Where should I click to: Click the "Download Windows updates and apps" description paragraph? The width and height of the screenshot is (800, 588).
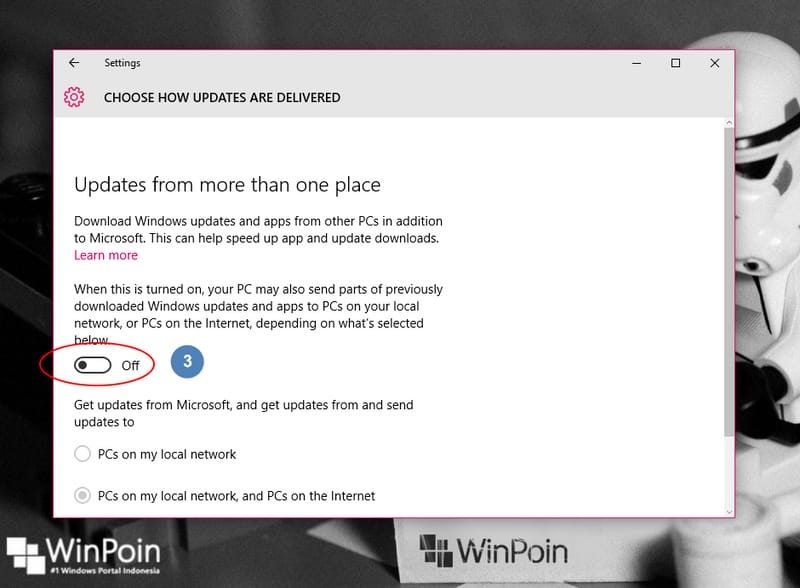[258, 229]
